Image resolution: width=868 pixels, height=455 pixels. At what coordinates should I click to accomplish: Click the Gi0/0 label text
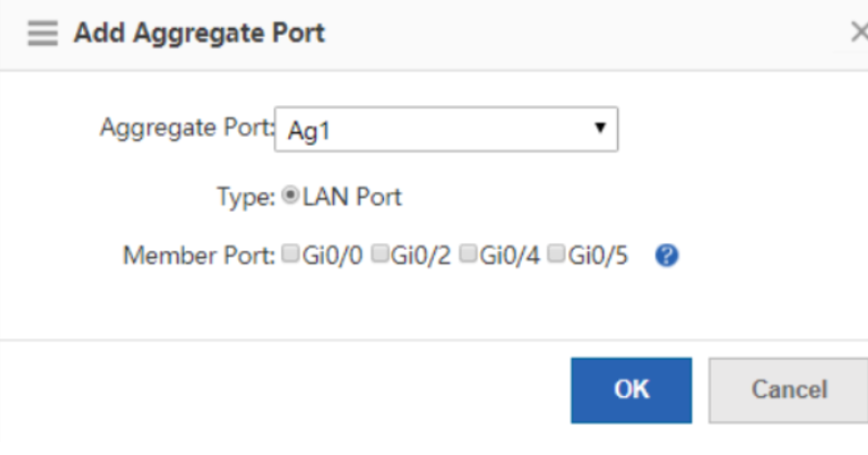(333, 255)
